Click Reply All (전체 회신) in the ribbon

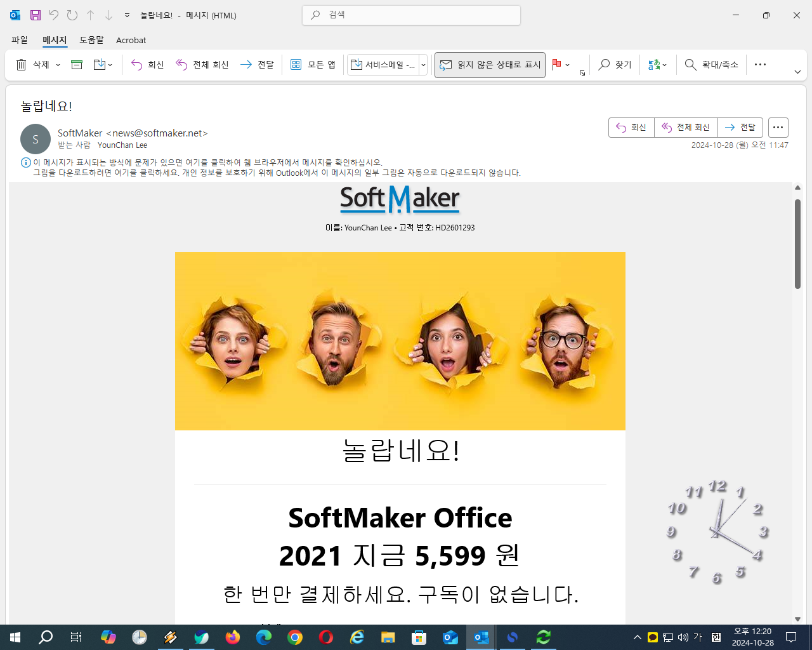[202, 65]
